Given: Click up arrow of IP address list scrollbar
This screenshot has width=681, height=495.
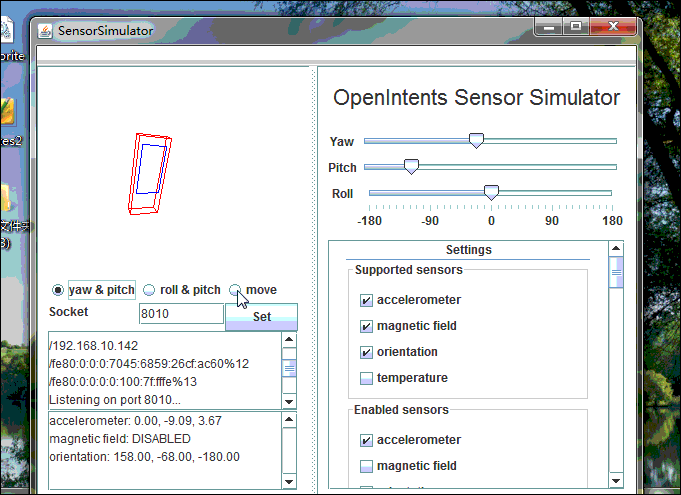Looking at the screenshot, I should (289, 340).
